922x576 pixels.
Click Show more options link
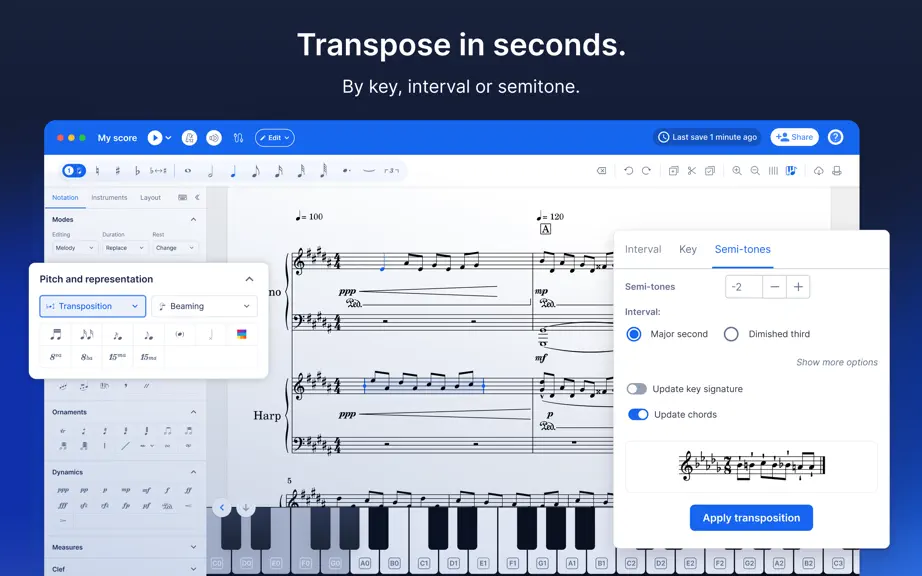pyautogui.click(x=837, y=362)
